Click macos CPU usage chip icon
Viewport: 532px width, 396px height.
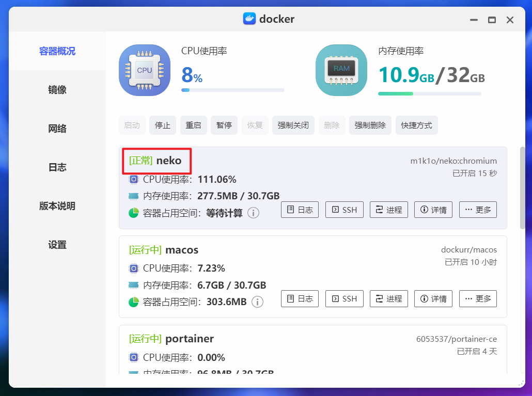click(x=134, y=268)
